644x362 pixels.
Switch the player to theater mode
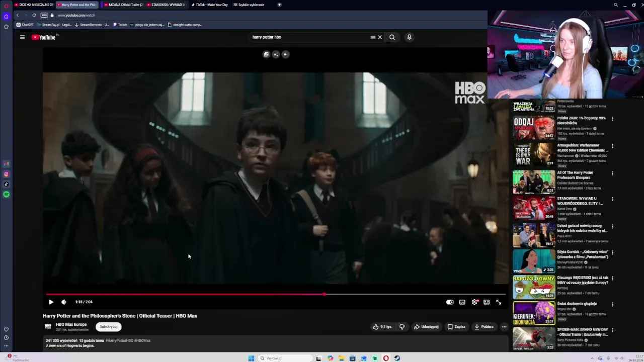(487, 302)
